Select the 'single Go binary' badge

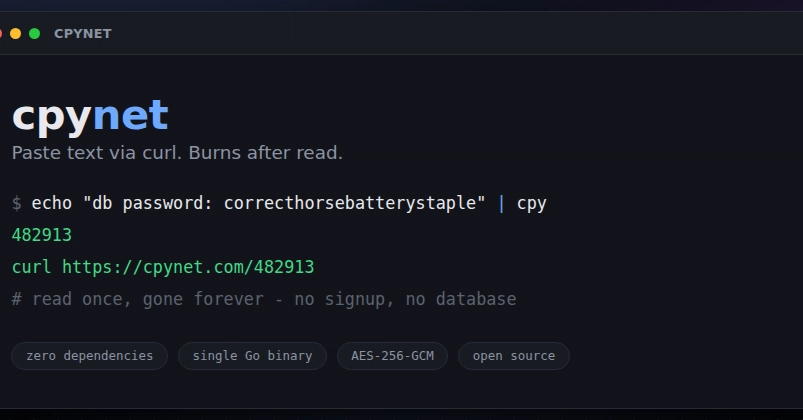(252, 356)
